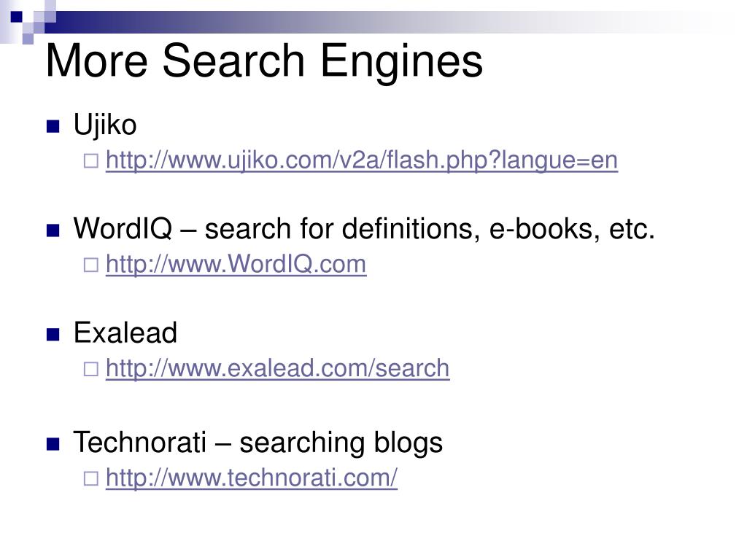The image size is (747, 560).
Task: Click Technorati searching blogs bullet text
Action: 258,443
